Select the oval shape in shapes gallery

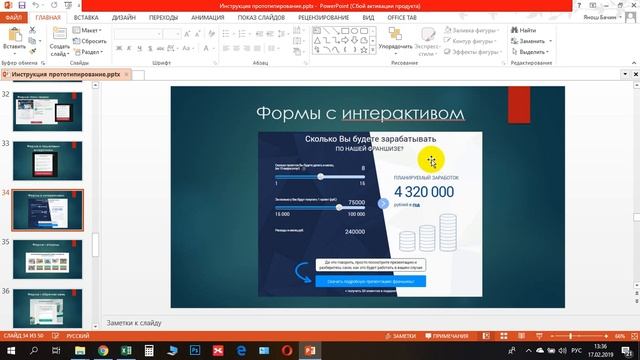[x=354, y=31]
